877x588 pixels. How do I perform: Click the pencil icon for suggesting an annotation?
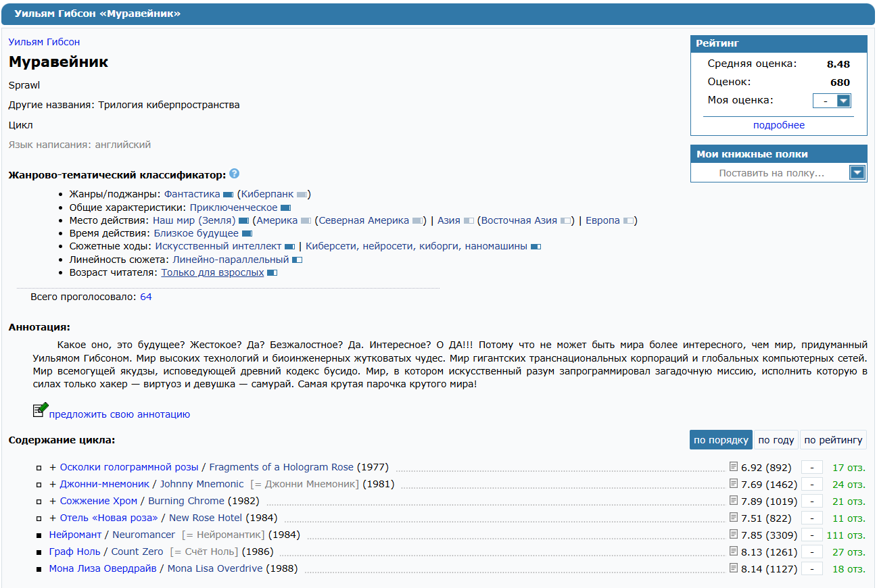(41, 410)
